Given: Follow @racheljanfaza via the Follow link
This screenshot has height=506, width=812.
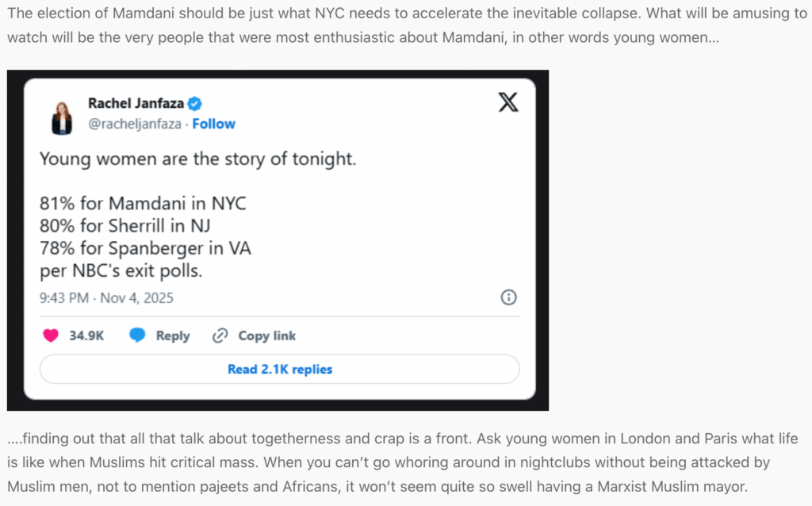Looking at the screenshot, I should 213,124.
